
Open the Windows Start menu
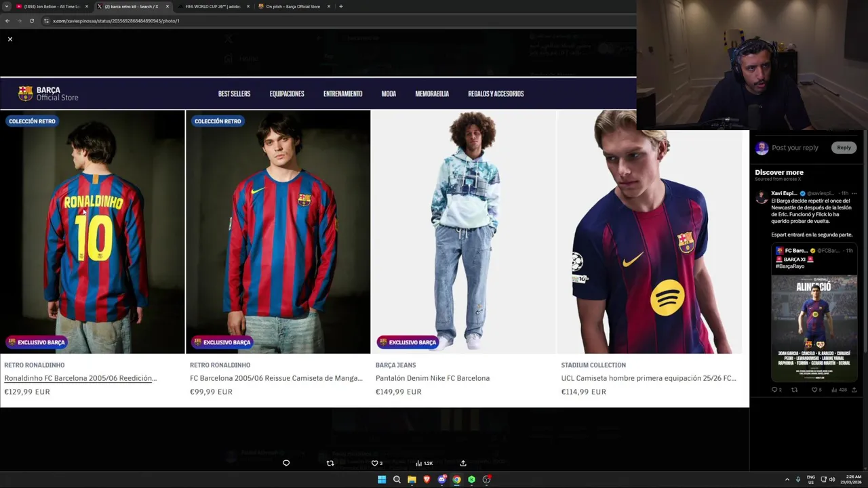tap(382, 480)
